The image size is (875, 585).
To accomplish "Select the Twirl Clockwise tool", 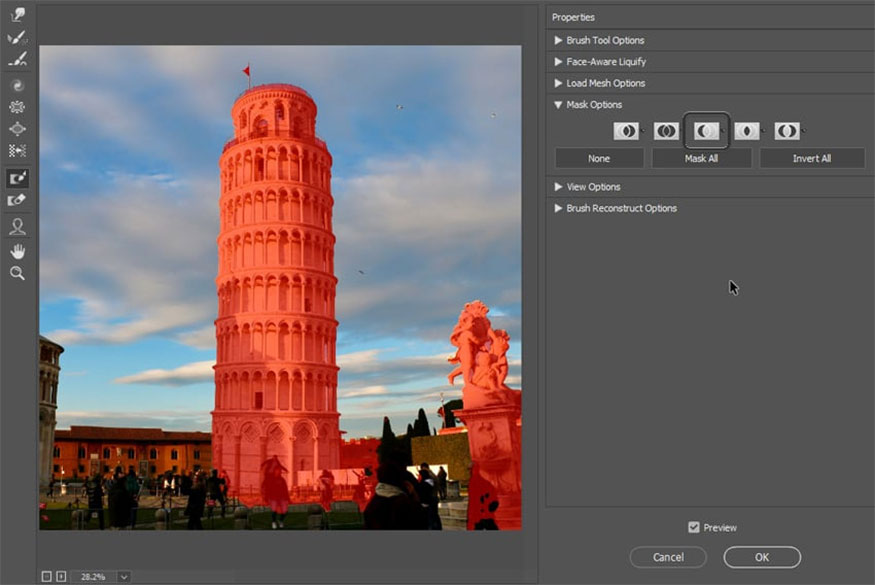I will 17,86.
